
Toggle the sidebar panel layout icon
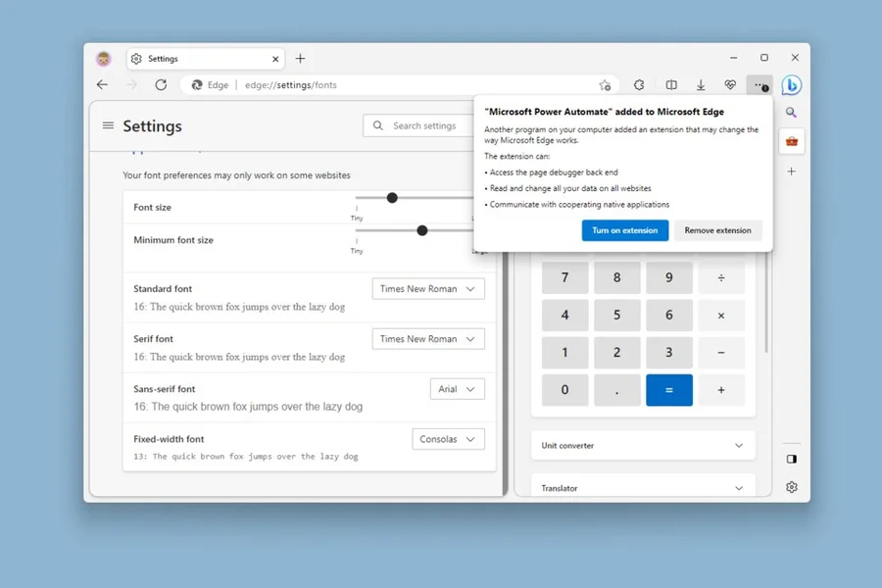pos(792,460)
